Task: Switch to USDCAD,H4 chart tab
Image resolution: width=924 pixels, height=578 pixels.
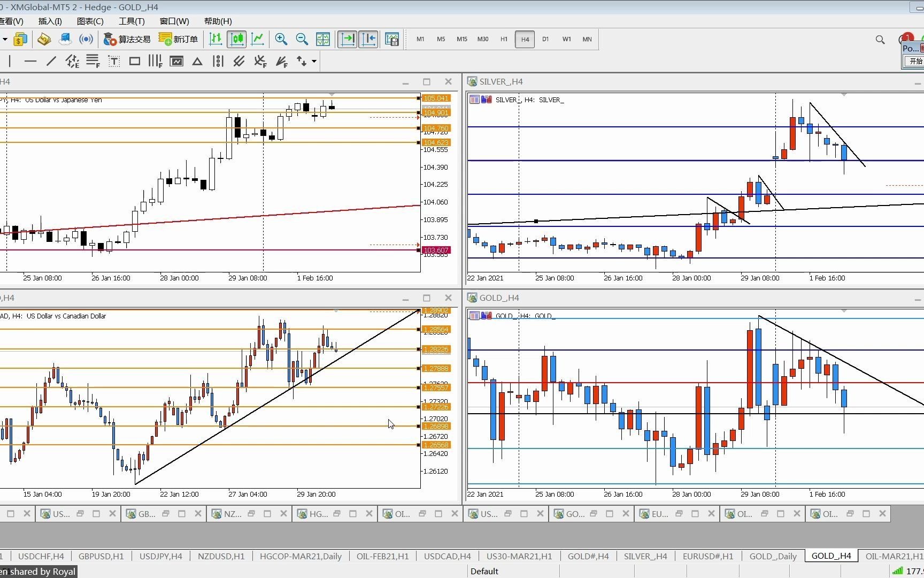Action: [448, 556]
